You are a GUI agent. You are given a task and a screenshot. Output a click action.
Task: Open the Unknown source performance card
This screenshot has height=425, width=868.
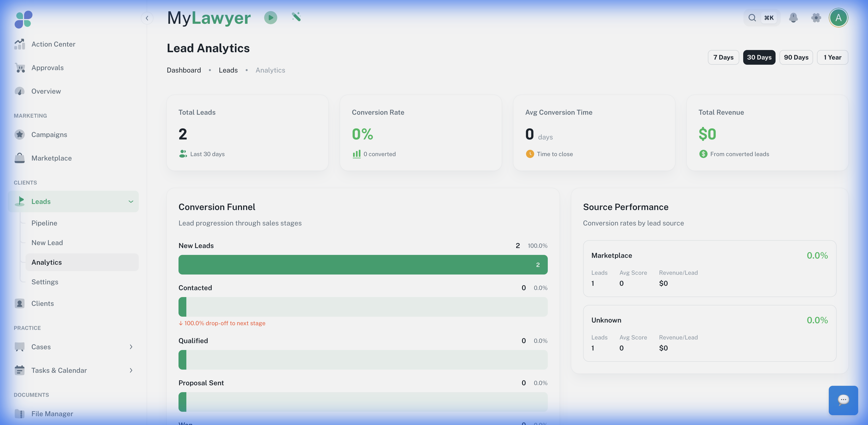[709, 333]
